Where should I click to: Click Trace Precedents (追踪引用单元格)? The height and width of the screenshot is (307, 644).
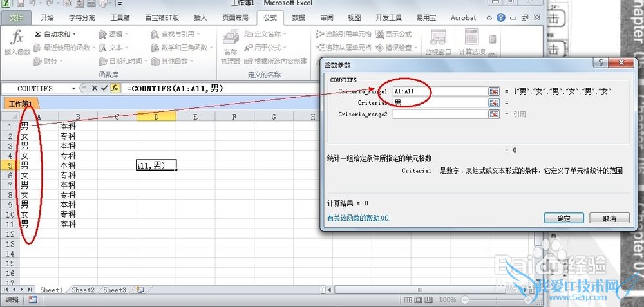[343, 34]
